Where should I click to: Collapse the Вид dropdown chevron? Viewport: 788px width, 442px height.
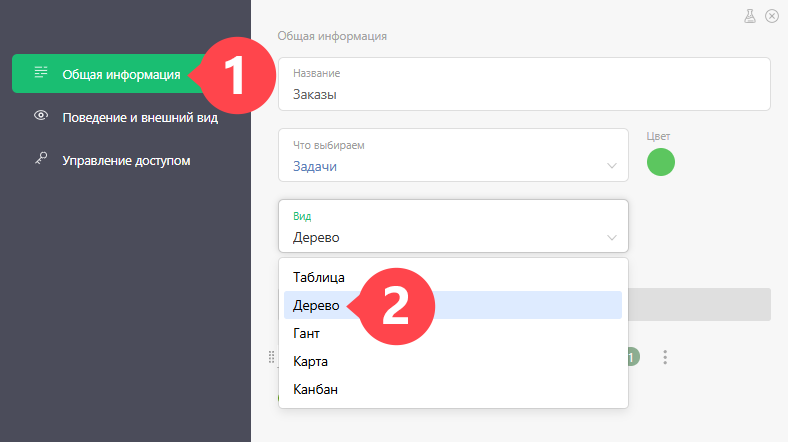click(612, 238)
